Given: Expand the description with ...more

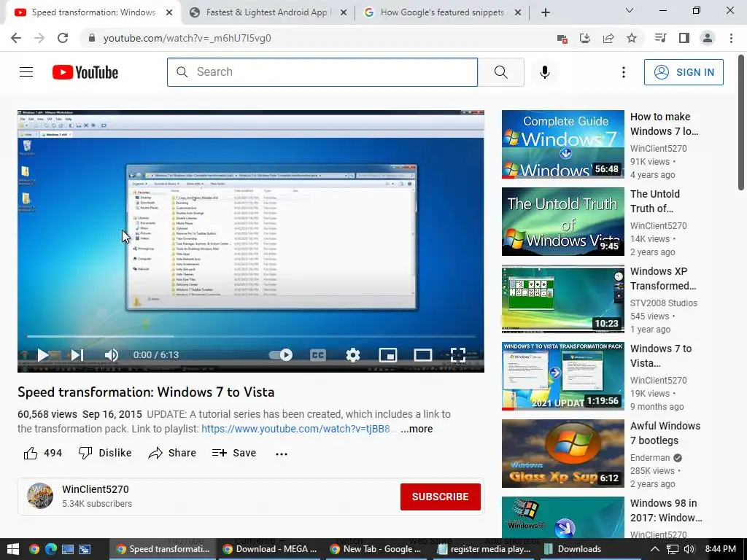Looking at the screenshot, I should click(417, 429).
